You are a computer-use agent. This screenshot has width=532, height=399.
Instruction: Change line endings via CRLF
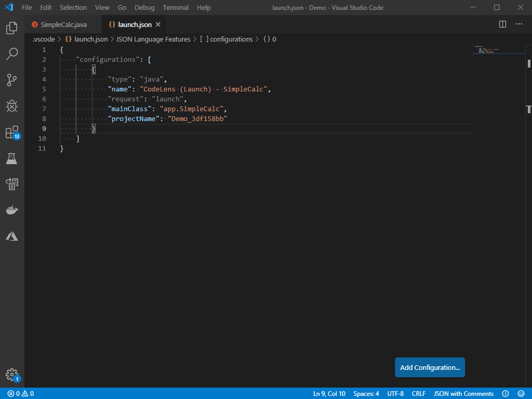click(419, 394)
